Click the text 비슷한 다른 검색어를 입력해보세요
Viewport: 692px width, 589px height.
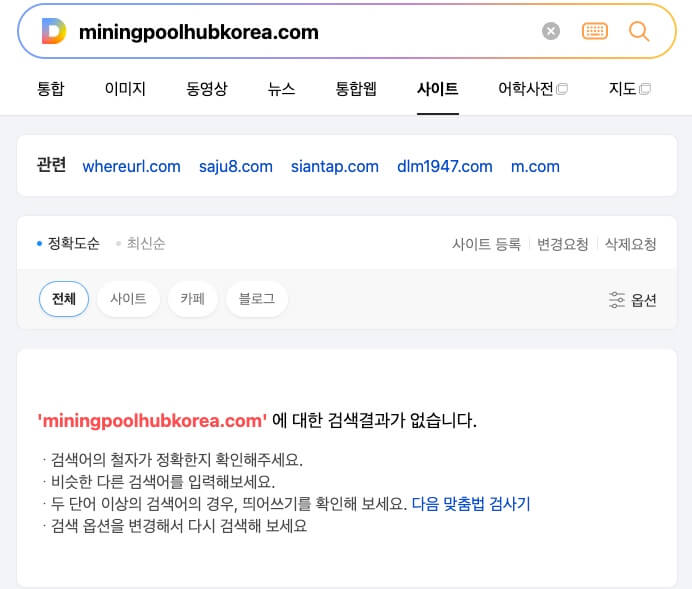(163, 481)
